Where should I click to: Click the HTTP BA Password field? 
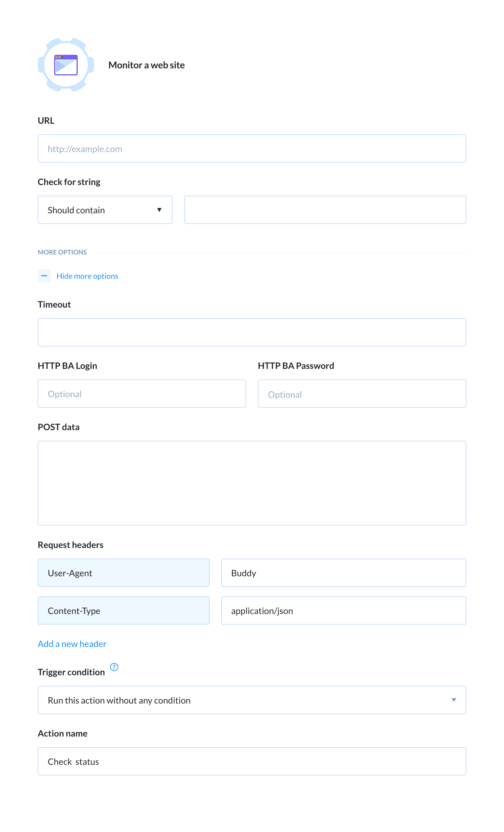click(362, 393)
